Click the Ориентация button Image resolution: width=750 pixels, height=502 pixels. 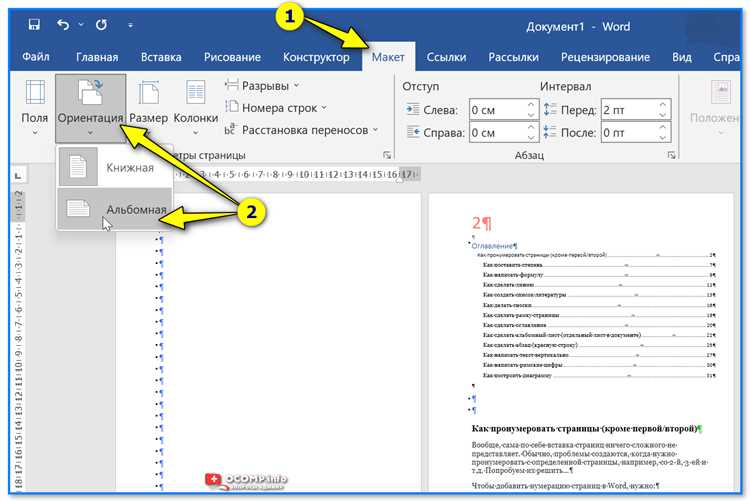point(90,109)
